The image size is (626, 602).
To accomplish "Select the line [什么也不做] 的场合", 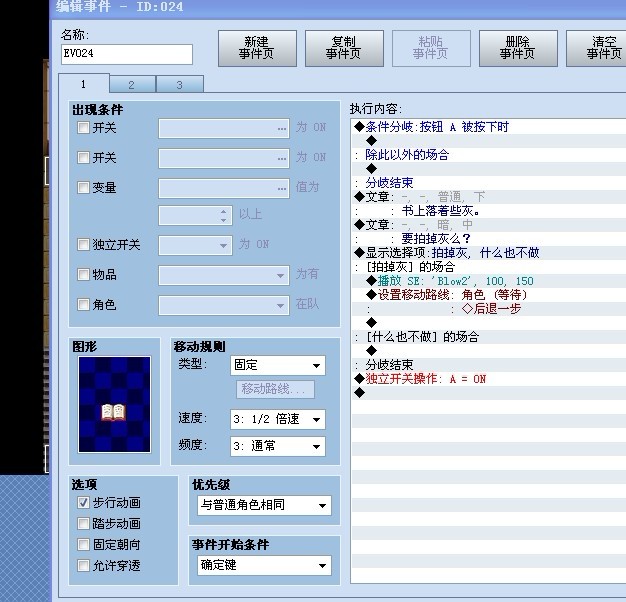I will (489, 337).
